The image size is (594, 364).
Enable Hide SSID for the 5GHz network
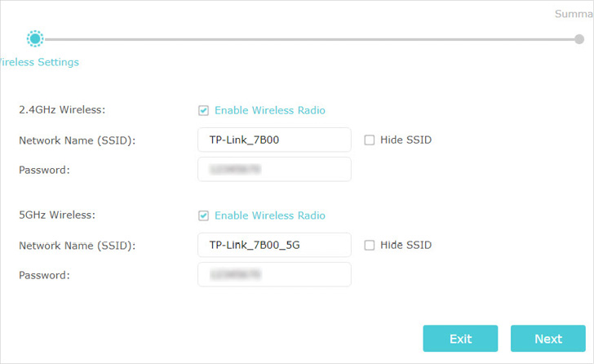[370, 245]
